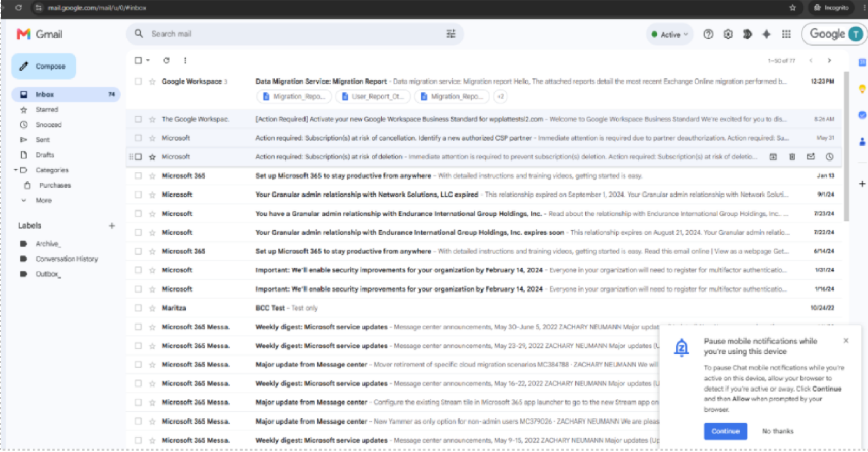The height and width of the screenshot is (452, 868).
Task: Open the User_Report attachment chip
Action: (x=373, y=96)
